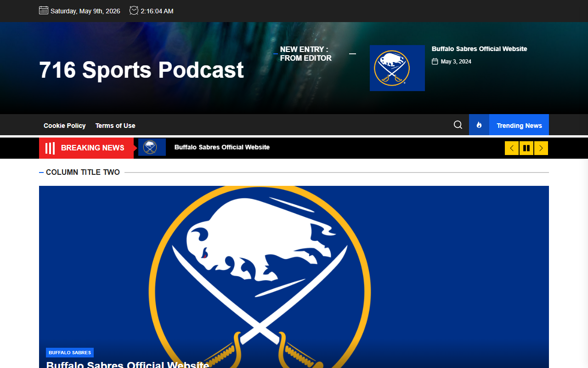Click the COLUMN TITLE TWO heading
This screenshot has height=368, width=588.
83,172
